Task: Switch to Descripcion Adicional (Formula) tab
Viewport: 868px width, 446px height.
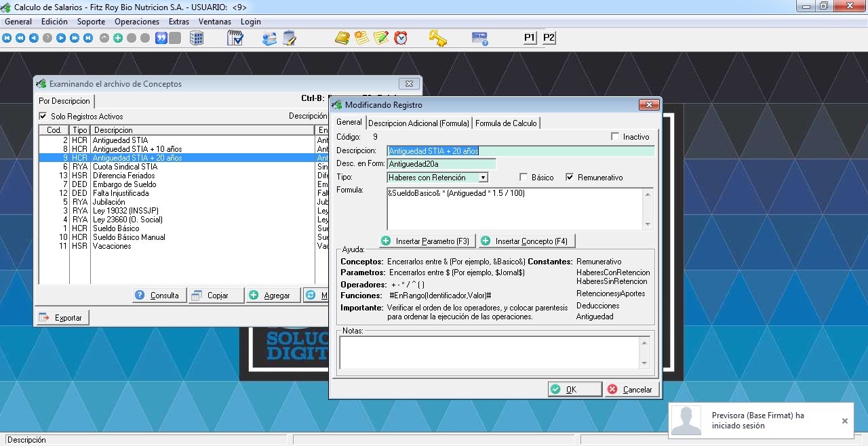Action: 418,123
